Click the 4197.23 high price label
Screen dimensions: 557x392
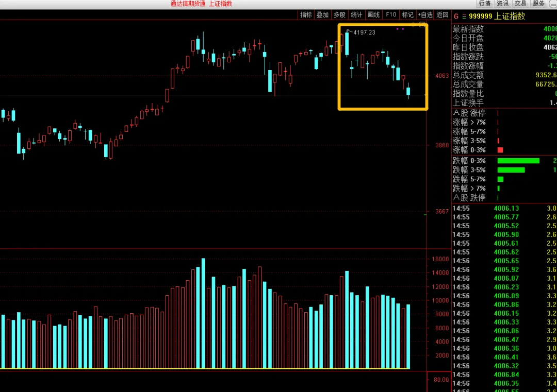(x=364, y=32)
